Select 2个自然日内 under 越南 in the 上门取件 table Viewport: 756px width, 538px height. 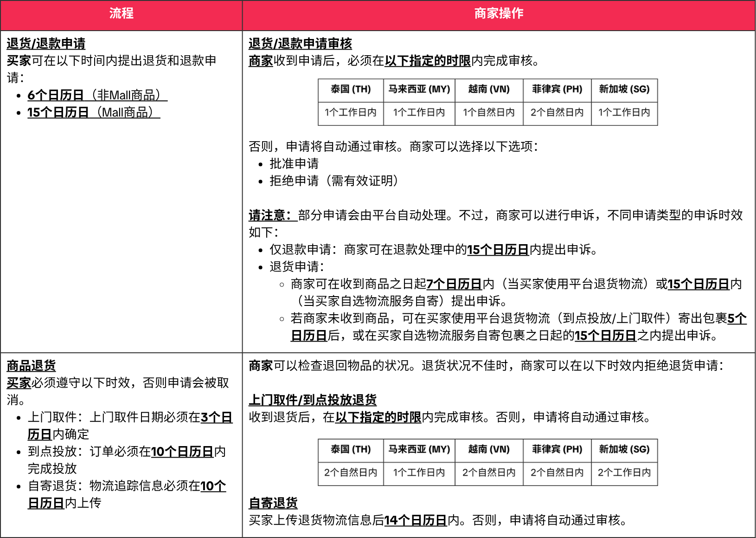point(489,473)
